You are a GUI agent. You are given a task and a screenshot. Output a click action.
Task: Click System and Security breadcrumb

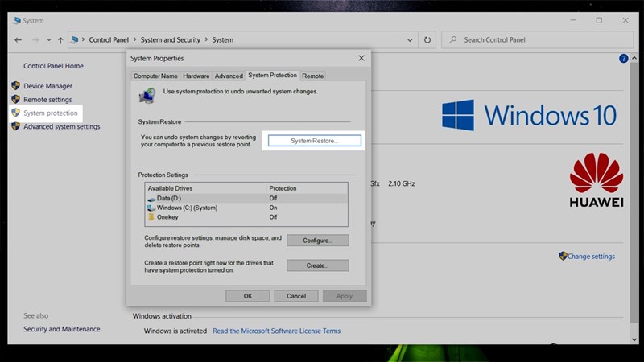click(171, 39)
